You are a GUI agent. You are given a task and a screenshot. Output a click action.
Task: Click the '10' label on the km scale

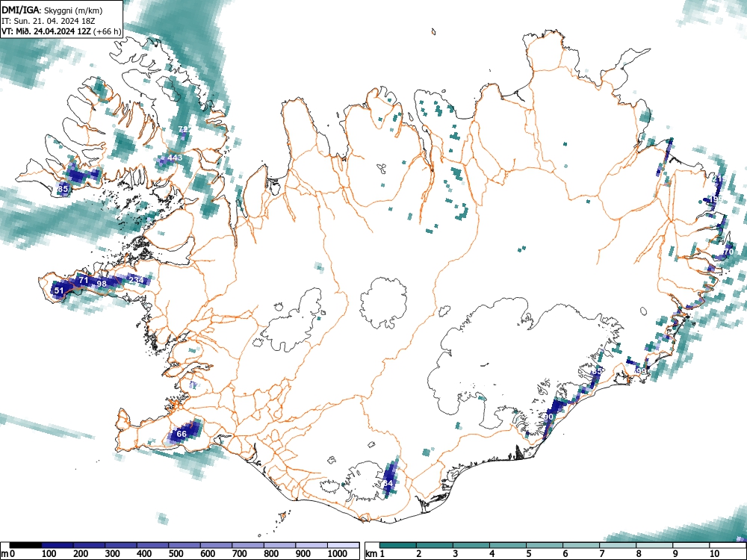click(713, 554)
